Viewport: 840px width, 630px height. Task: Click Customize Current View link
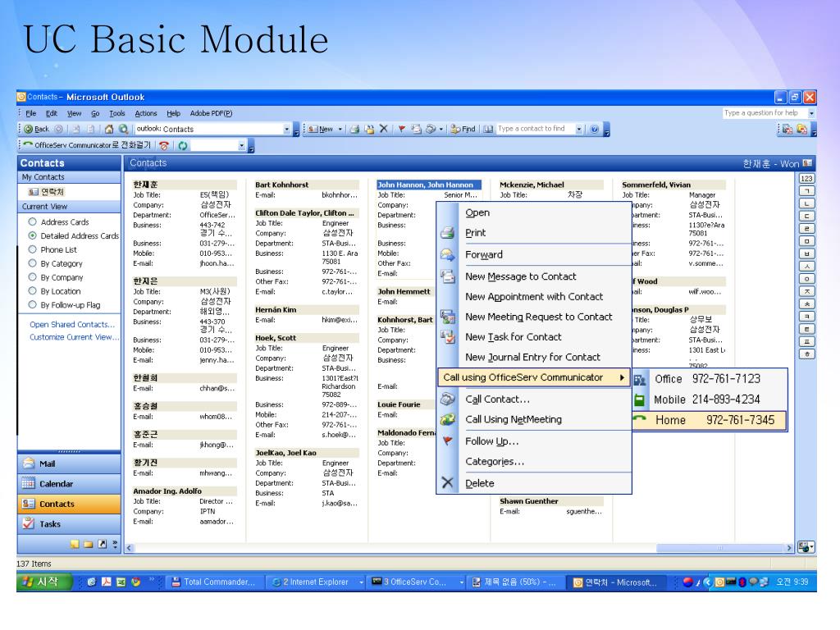pos(75,337)
